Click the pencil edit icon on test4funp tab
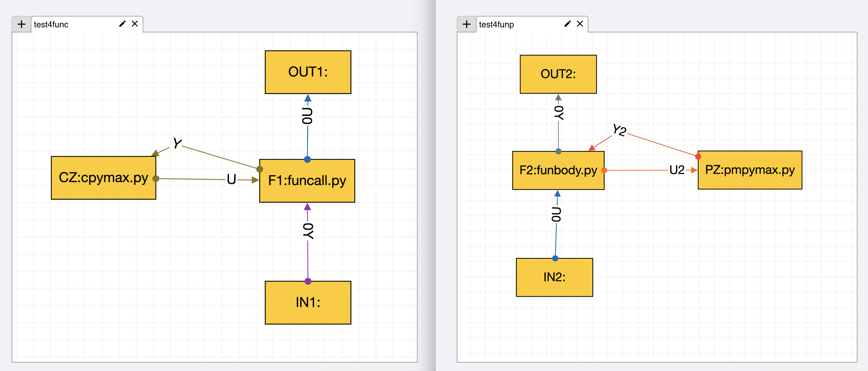Viewport: 868px width, 371px height. tap(567, 24)
